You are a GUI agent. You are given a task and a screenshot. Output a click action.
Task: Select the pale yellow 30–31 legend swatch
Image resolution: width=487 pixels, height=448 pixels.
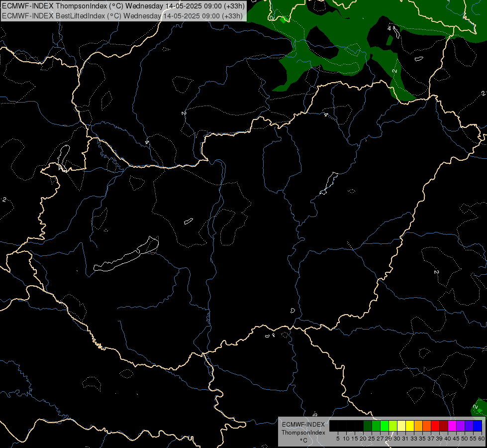pyautogui.click(x=401, y=426)
